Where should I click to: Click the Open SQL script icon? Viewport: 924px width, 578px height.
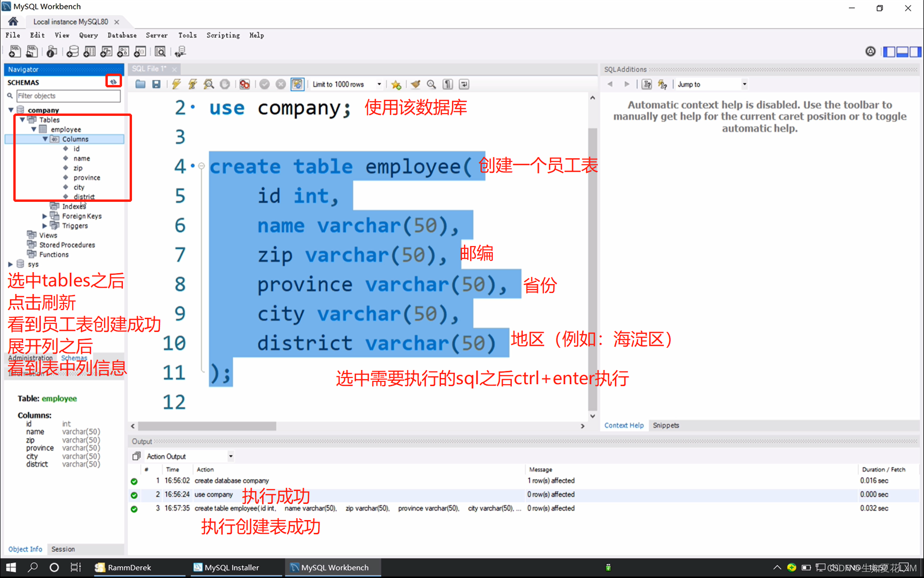tap(139, 85)
